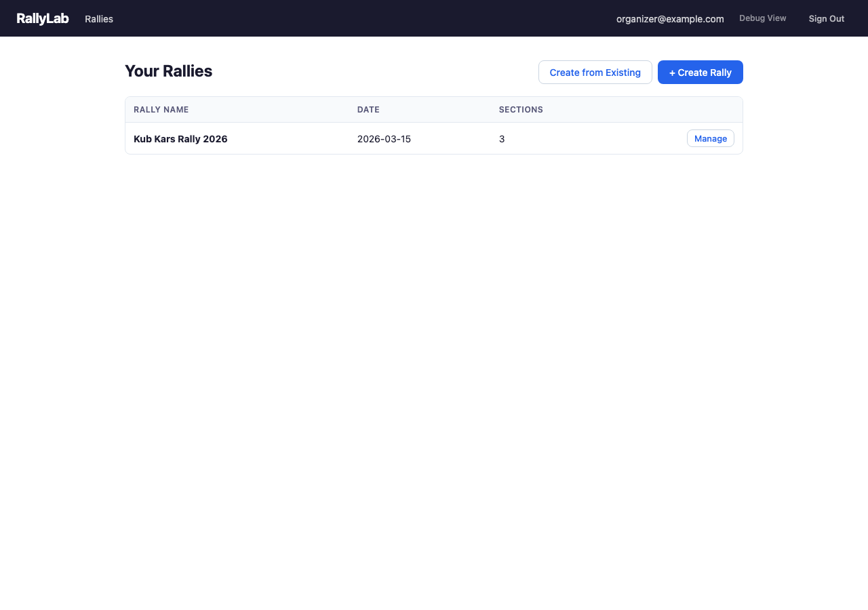Sign Out of the organizer account
This screenshot has width=868, height=610.
click(x=826, y=18)
